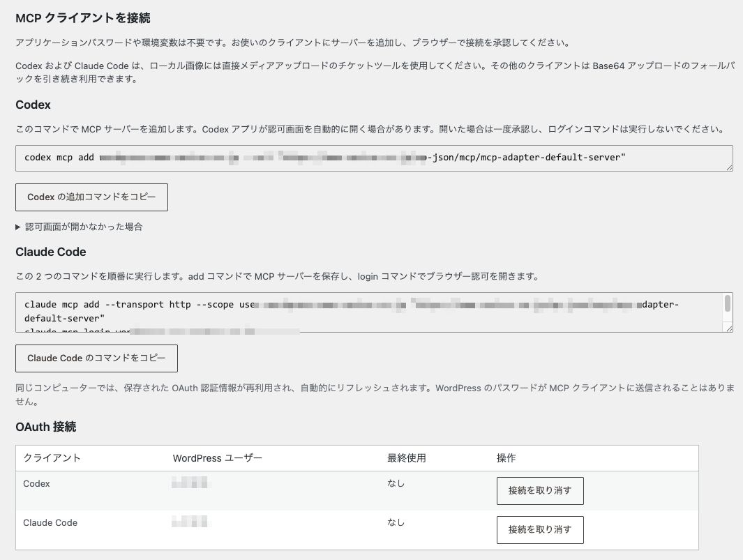743x560 pixels.
Task: Click the Codex の追加コマンドをコピー button
Action: pyautogui.click(x=91, y=197)
